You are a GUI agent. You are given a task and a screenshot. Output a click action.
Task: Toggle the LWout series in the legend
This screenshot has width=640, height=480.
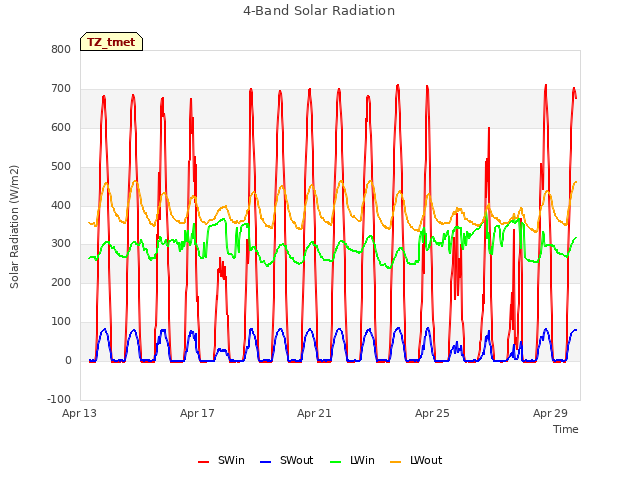416,460
